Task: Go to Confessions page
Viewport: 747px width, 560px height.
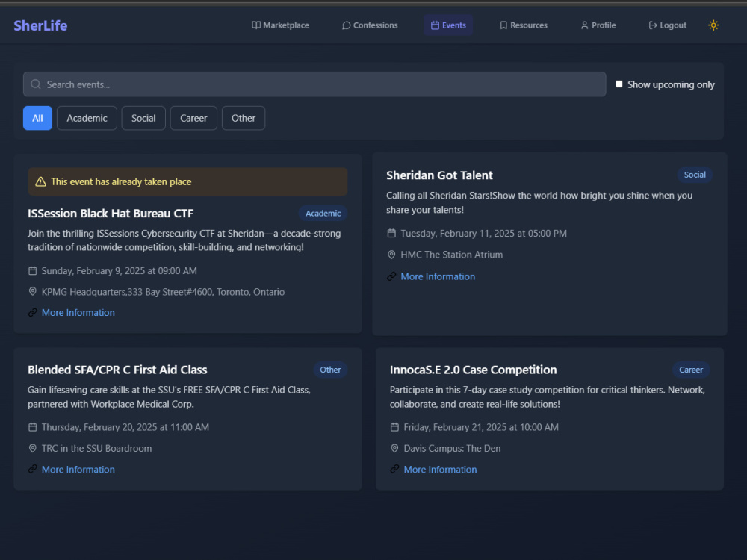Action: click(370, 25)
